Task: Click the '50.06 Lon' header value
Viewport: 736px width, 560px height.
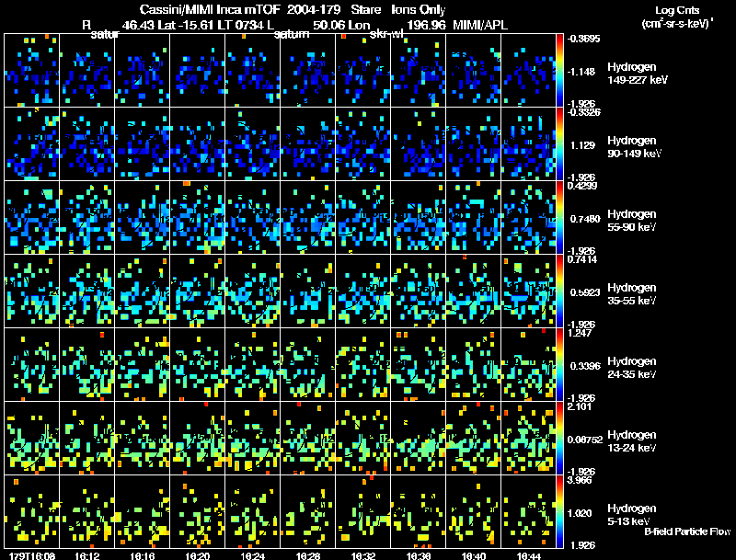Action: [341, 25]
